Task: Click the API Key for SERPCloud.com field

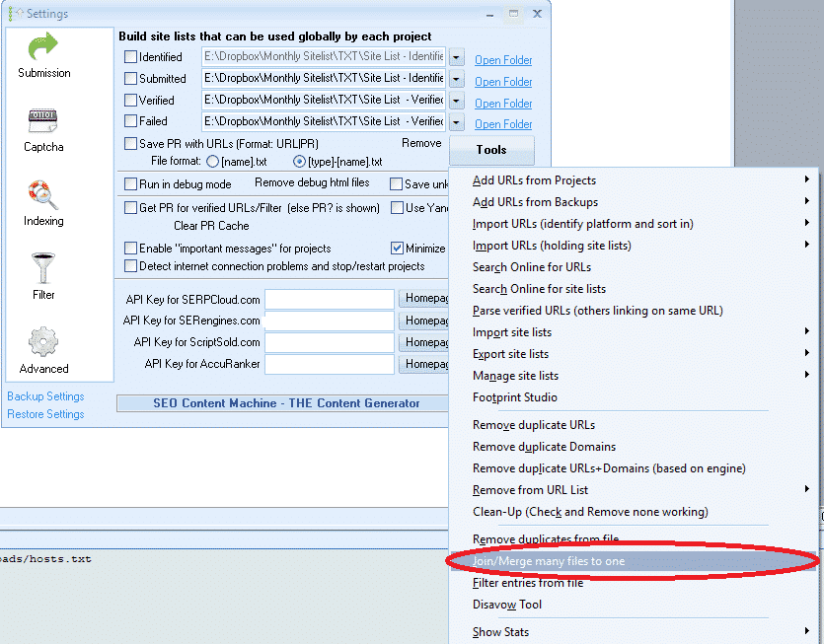Action: 330,299
